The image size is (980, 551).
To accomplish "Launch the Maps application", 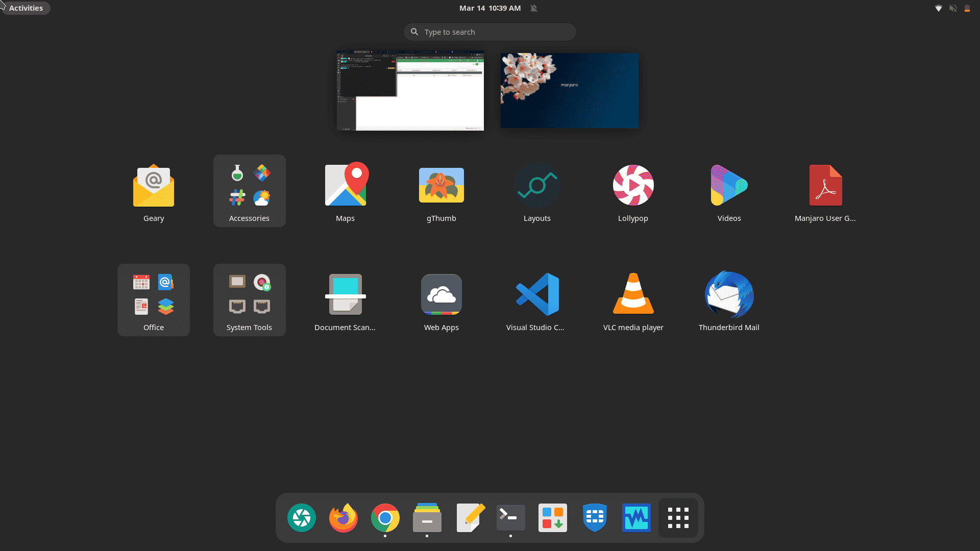I will [345, 191].
